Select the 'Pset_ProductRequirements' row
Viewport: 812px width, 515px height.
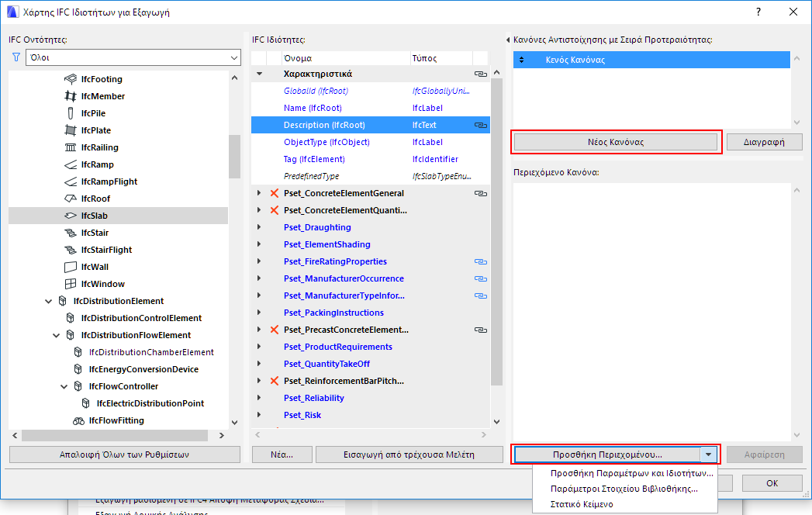point(370,347)
